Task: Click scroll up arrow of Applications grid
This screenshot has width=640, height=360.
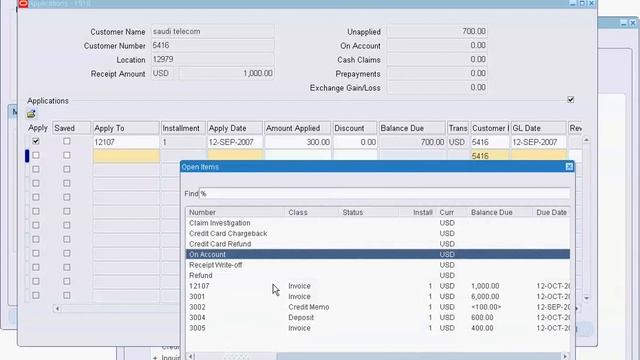Action: pos(586,140)
